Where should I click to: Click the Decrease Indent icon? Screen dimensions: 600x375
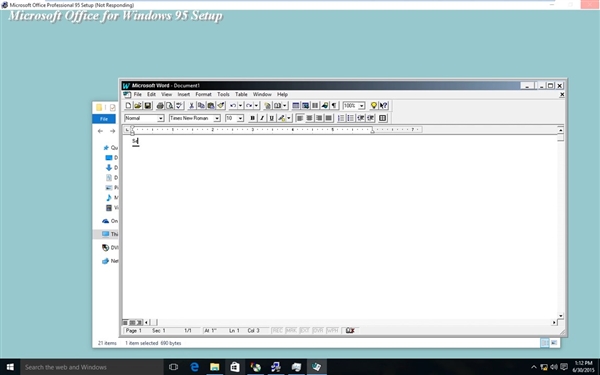(x=360, y=118)
